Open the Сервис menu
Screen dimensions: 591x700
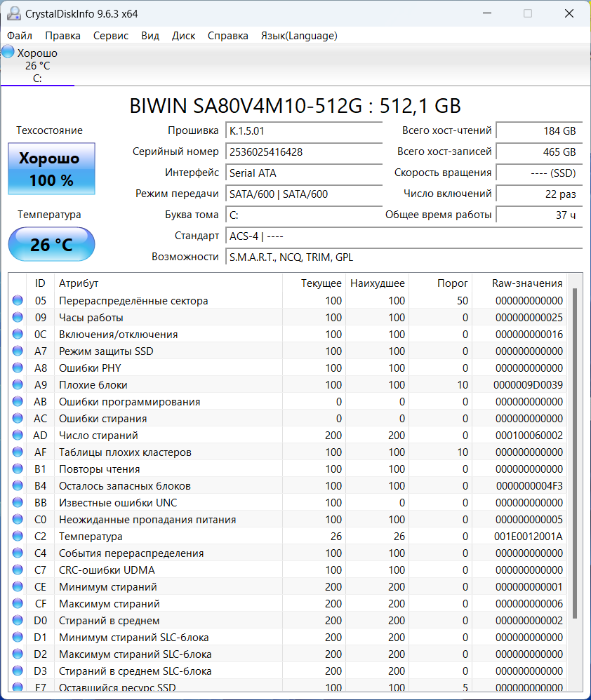[x=111, y=36]
